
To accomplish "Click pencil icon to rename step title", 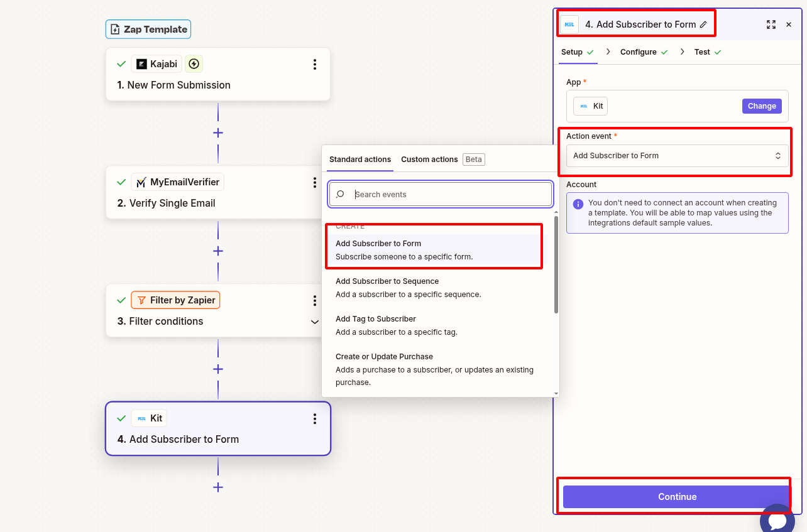I will pos(703,24).
